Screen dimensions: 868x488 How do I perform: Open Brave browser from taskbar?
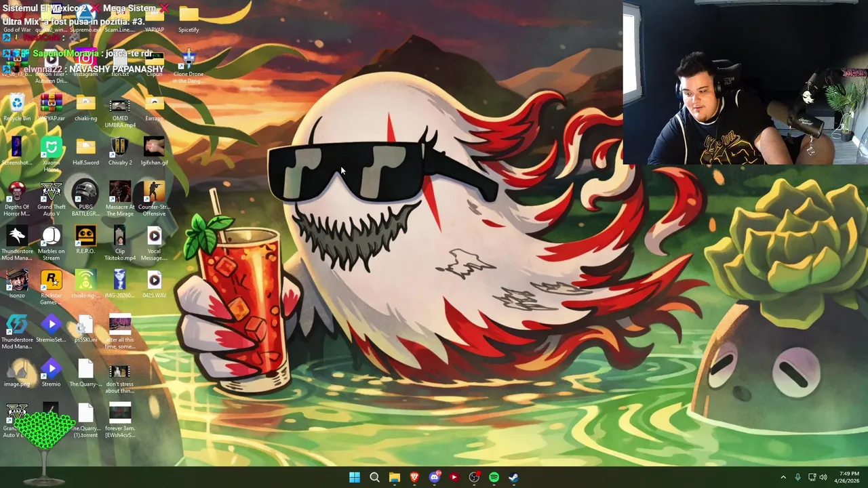414,477
